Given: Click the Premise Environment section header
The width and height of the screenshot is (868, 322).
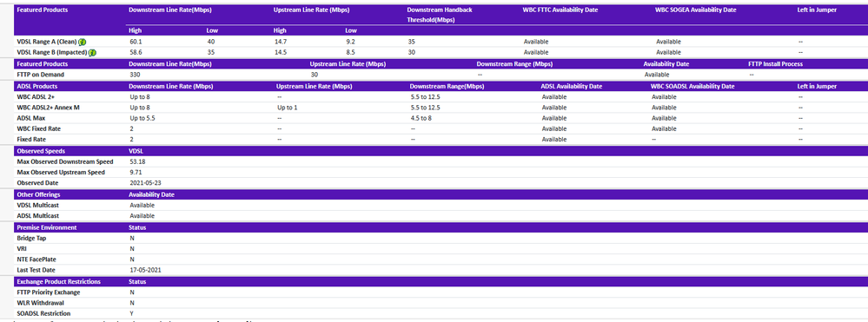Looking at the screenshot, I should pos(47,227).
